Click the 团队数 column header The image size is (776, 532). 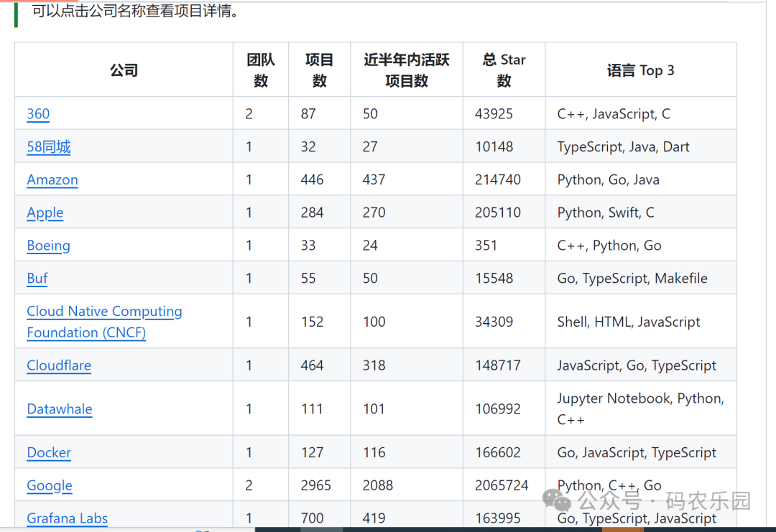[261, 70]
